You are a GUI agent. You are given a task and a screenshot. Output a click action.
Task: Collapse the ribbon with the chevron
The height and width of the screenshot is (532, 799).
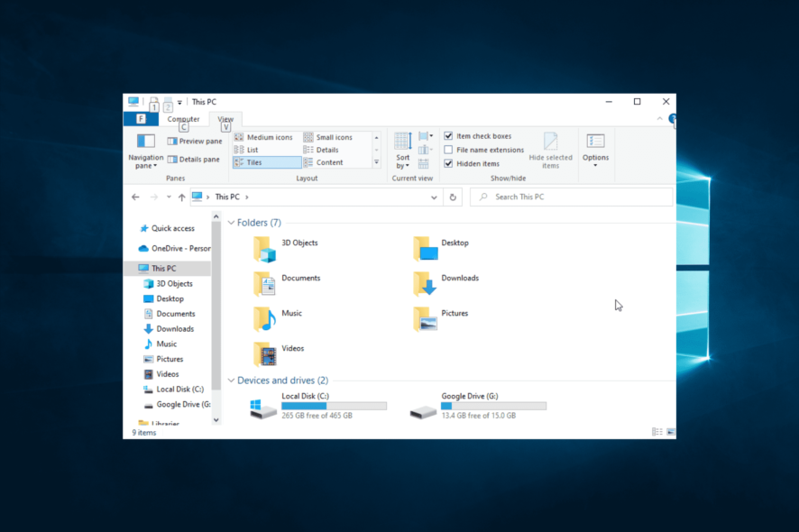tap(660, 119)
